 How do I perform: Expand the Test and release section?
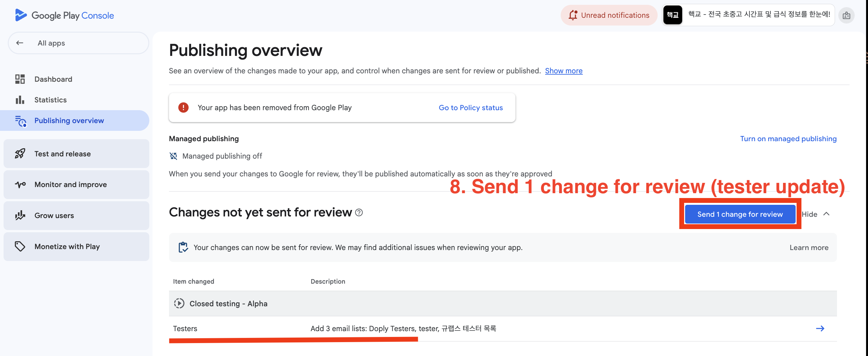77,153
